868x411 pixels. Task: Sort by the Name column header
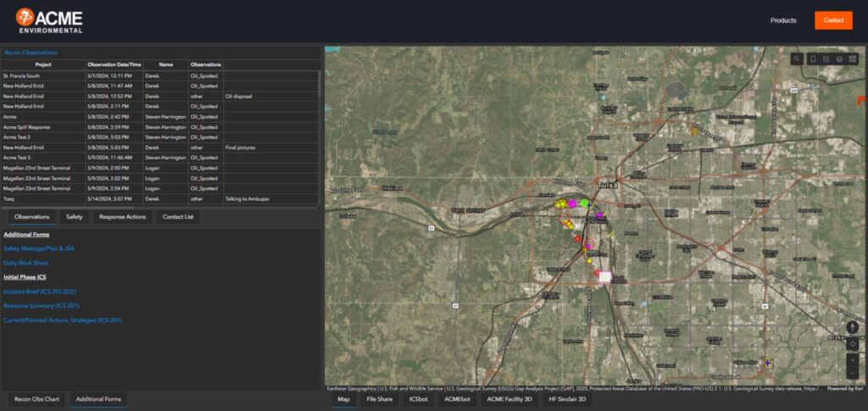[x=165, y=64]
